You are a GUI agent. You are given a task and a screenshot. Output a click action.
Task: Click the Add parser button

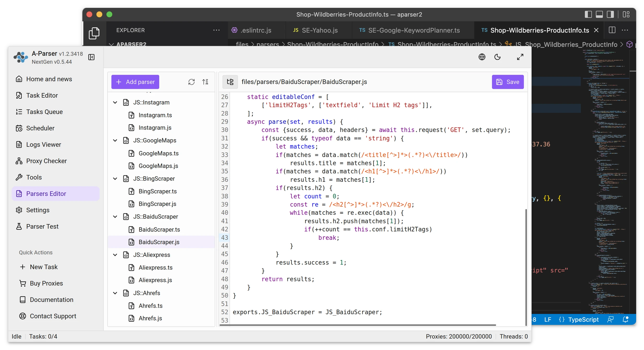click(x=135, y=82)
